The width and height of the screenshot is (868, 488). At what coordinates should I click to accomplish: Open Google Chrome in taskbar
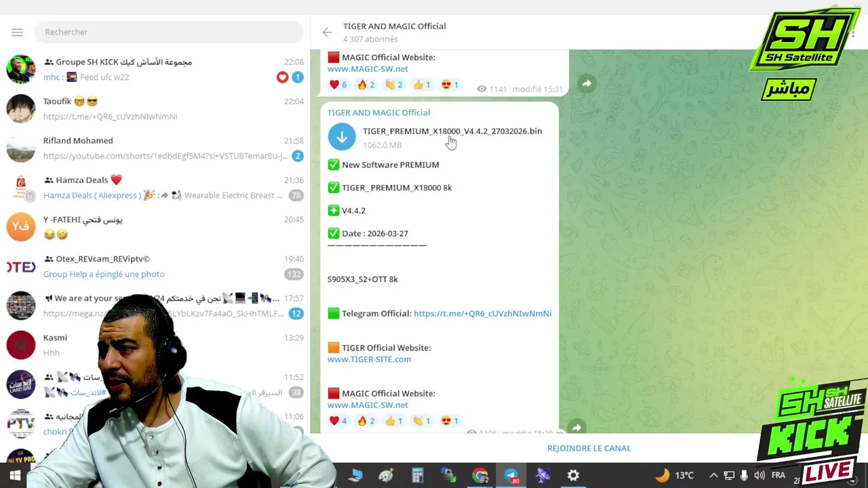480,476
